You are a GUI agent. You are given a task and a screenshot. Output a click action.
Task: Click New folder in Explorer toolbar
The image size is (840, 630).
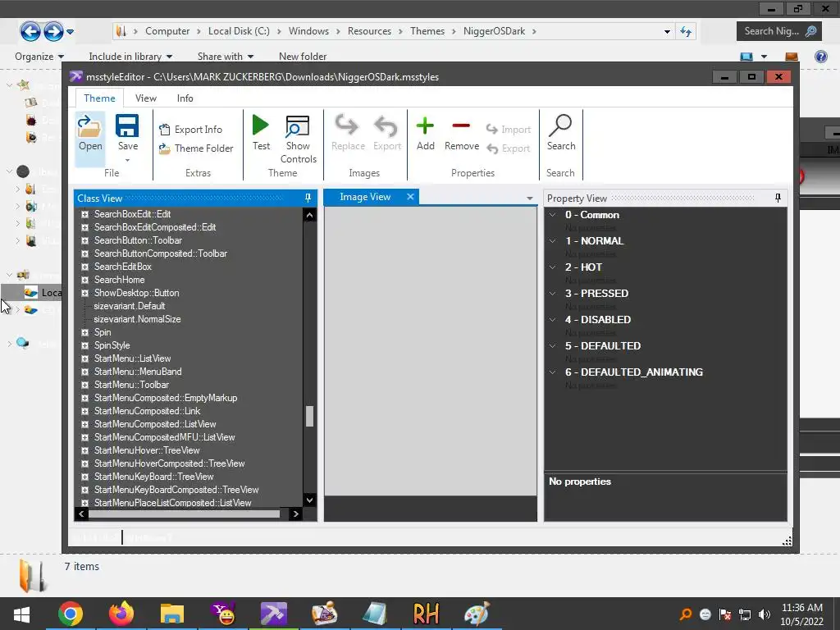pos(303,57)
